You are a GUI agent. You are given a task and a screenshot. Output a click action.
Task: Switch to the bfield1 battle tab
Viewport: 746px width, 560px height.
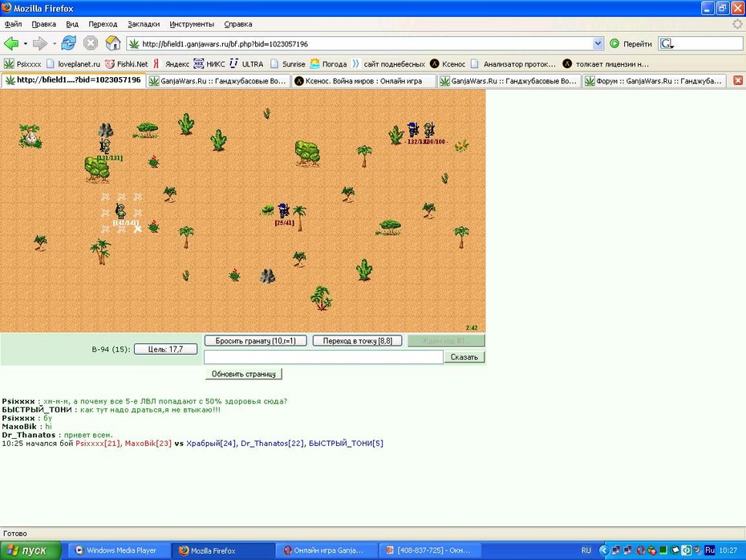pyautogui.click(x=73, y=80)
